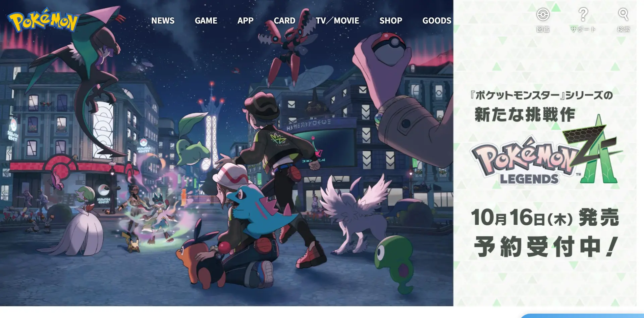Open the NEWS menu
The height and width of the screenshot is (318, 644).
pyautogui.click(x=163, y=20)
